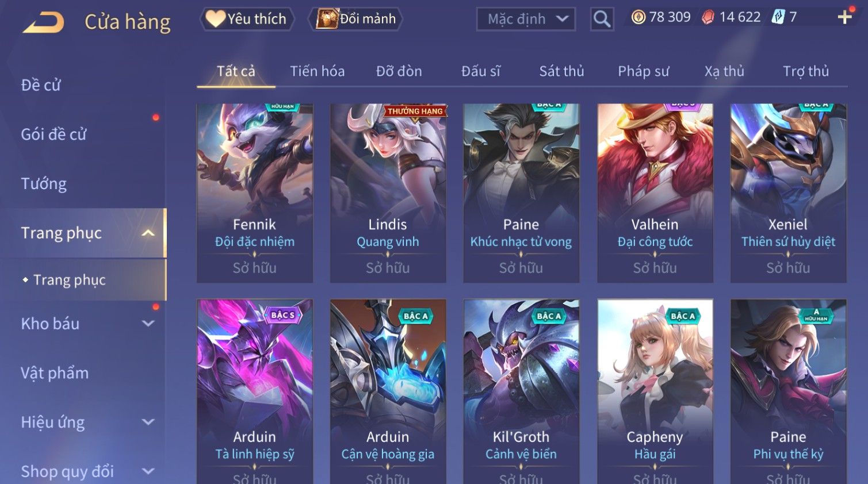This screenshot has height=484, width=868.
Task: Click the back arrow icon
Action: tap(44, 22)
